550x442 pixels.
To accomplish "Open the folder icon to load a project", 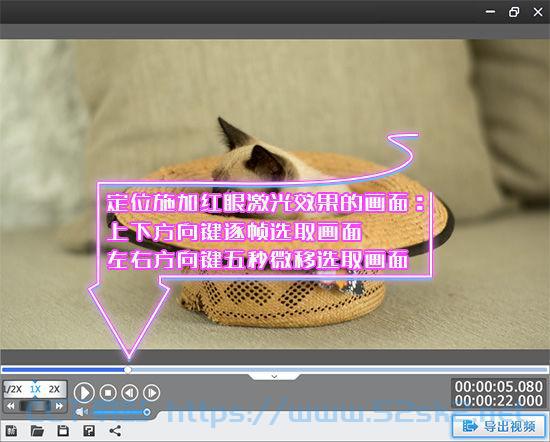I will (x=37, y=431).
